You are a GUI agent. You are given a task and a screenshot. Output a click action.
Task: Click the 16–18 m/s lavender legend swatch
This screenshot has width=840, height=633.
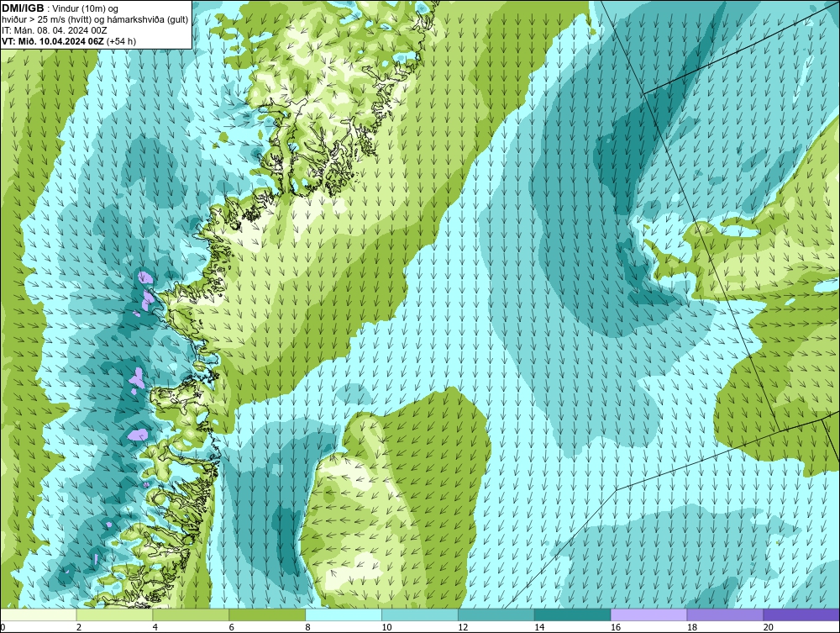tap(648, 615)
